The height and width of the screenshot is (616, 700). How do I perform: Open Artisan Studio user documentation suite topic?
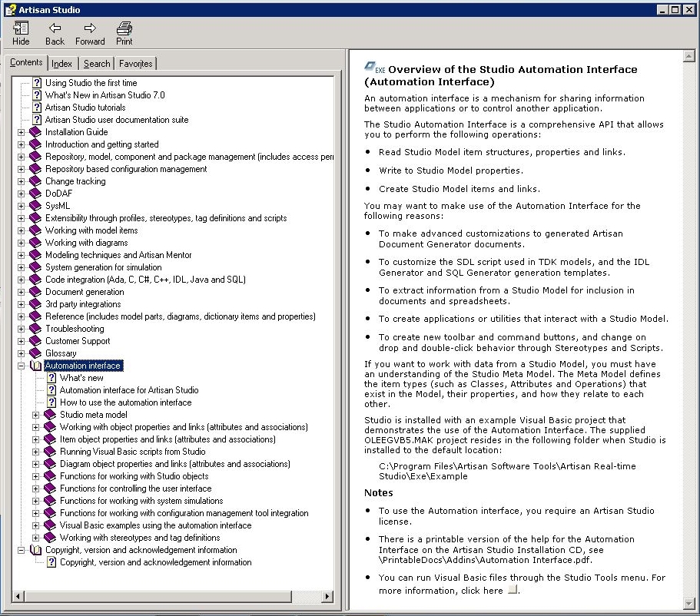pos(117,120)
